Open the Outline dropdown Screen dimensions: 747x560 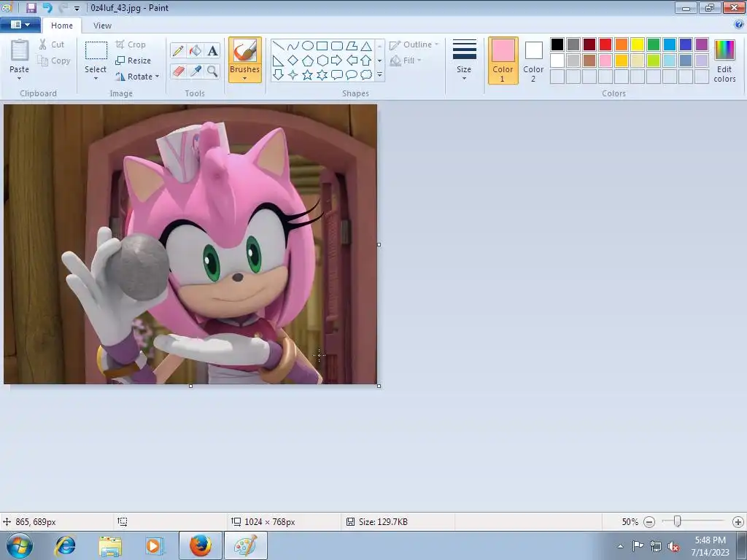(x=414, y=44)
